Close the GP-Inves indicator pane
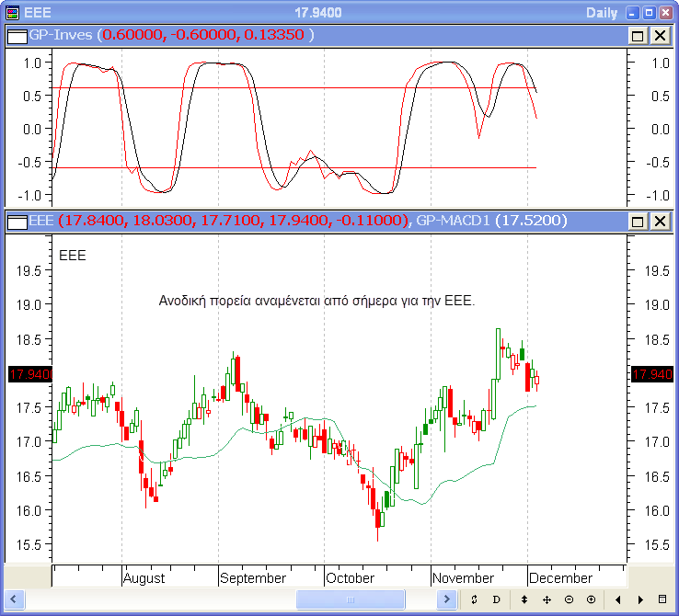Screen dimensions: 679x616 click(660, 35)
